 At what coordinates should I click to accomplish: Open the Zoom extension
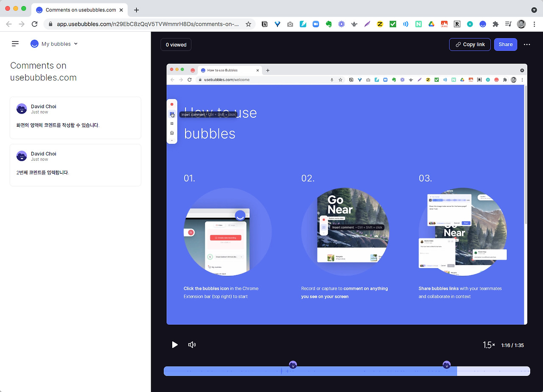tap(316, 24)
